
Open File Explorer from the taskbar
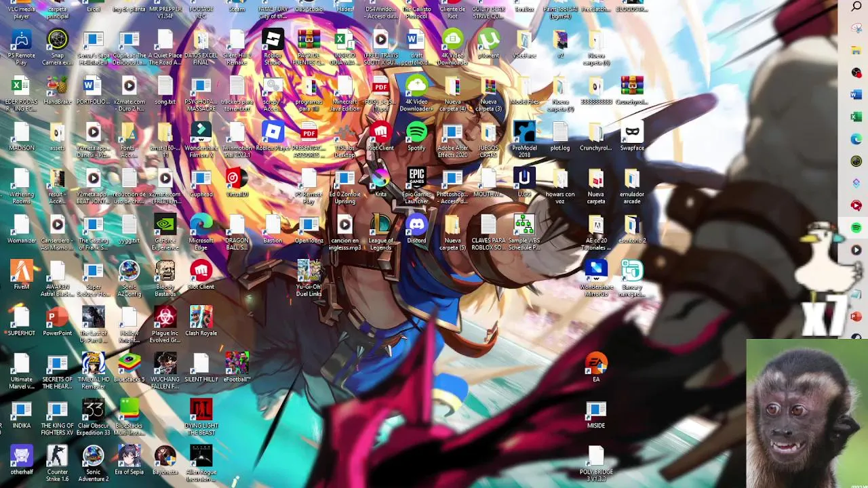click(856, 49)
